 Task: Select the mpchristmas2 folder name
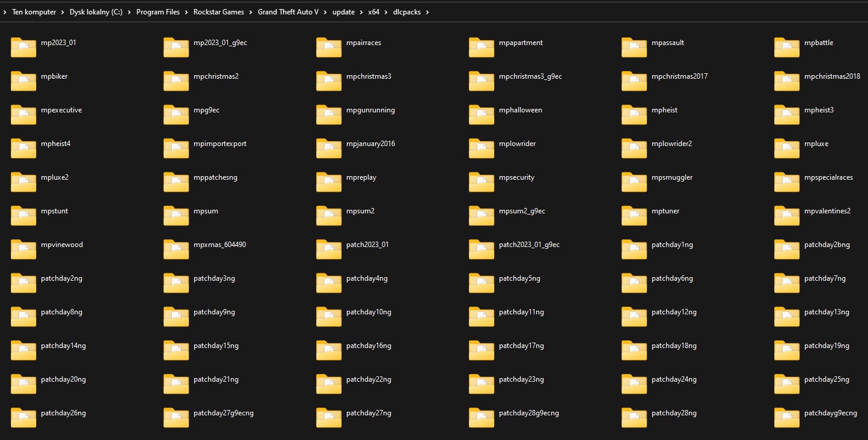[216, 76]
